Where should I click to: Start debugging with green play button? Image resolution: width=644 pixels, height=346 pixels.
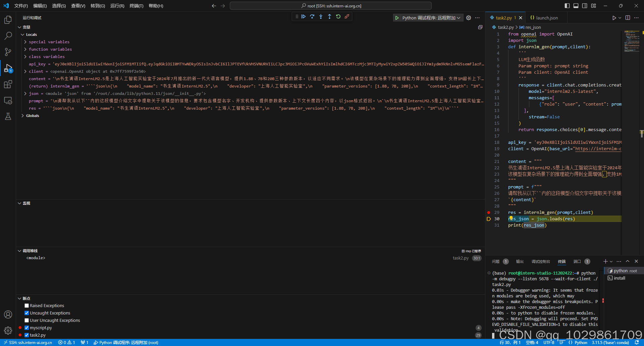397,18
